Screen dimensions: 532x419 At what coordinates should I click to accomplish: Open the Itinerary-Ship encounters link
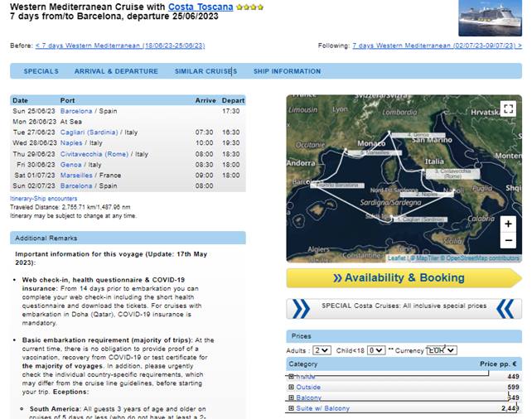(x=43, y=198)
